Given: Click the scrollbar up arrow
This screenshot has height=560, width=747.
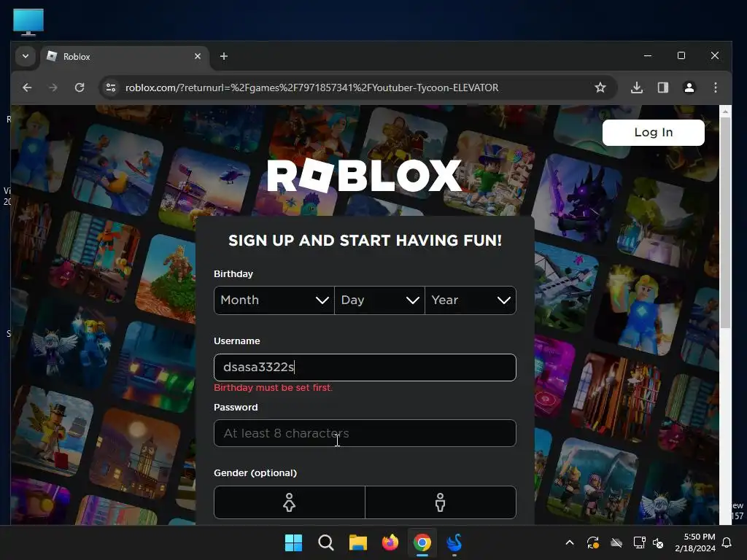Looking at the screenshot, I should pyautogui.click(x=725, y=112).
